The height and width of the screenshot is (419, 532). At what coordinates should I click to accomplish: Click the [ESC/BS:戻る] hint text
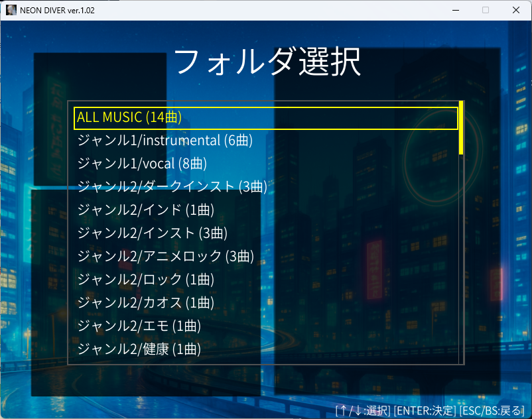coord(492,410)
